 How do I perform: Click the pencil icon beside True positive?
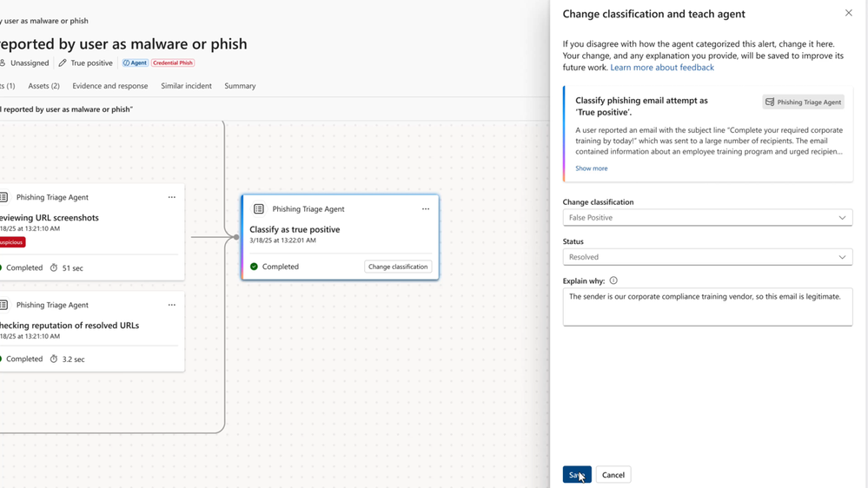pyautogui.click(x=63, y=63)
